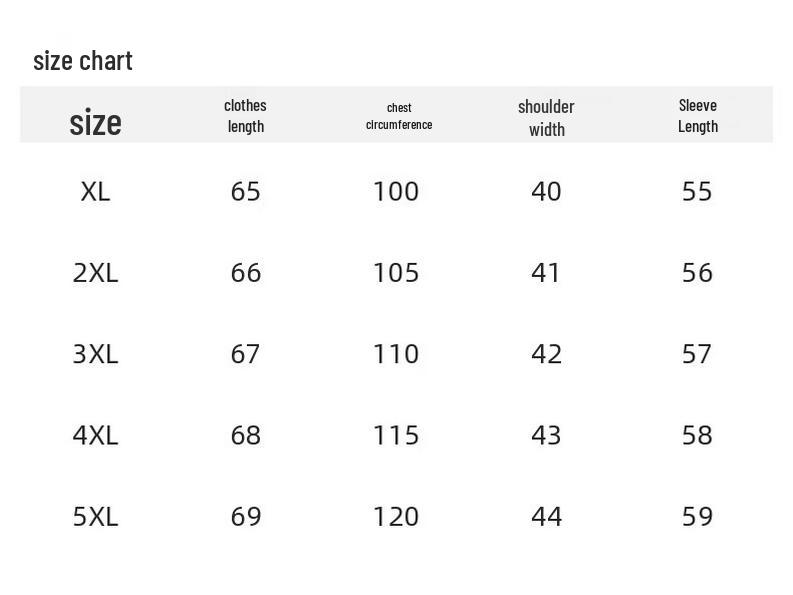Click the 'size' column header
Screen dimensions: 793x595
pos(95,122)
